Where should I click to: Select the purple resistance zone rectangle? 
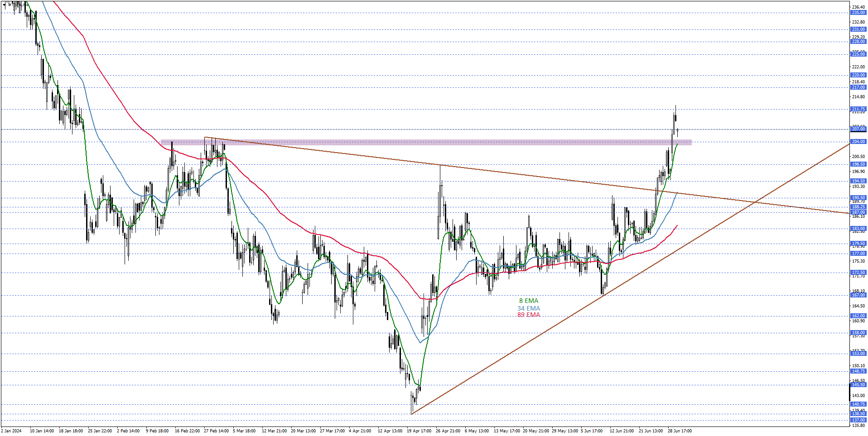click(426, 142)
